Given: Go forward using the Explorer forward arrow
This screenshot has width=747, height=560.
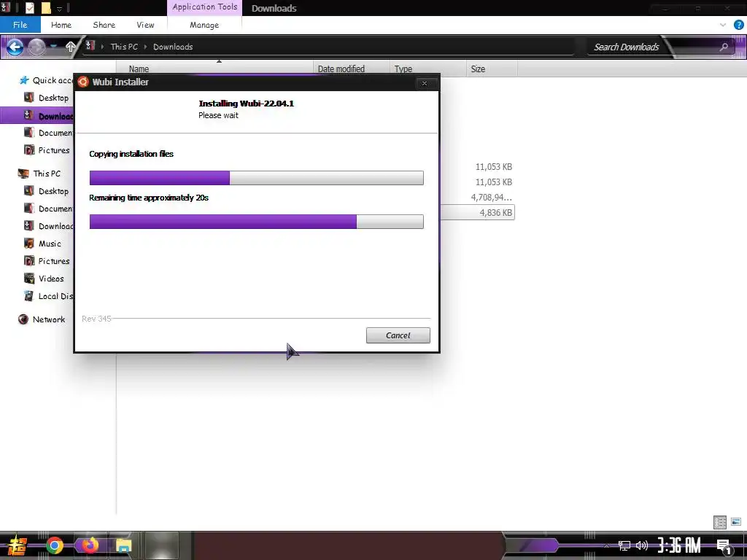Looking at the screenshot, I should [x=36, y=47].
